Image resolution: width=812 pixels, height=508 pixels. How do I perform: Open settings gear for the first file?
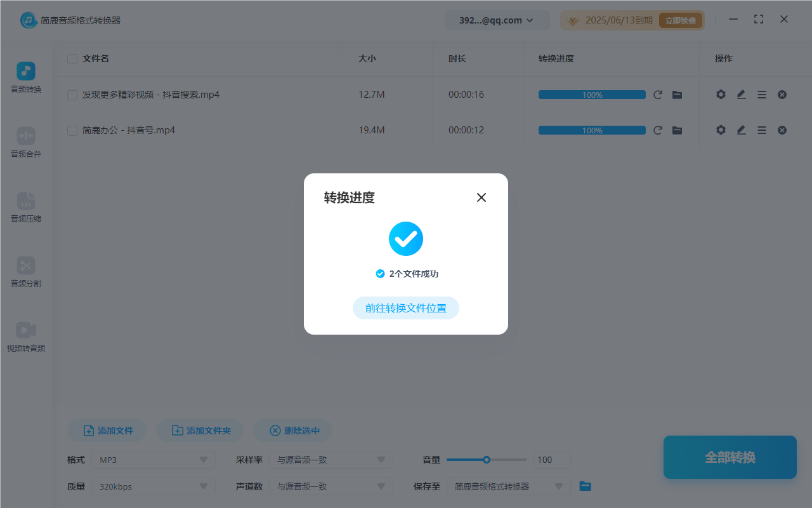point(721,94)
